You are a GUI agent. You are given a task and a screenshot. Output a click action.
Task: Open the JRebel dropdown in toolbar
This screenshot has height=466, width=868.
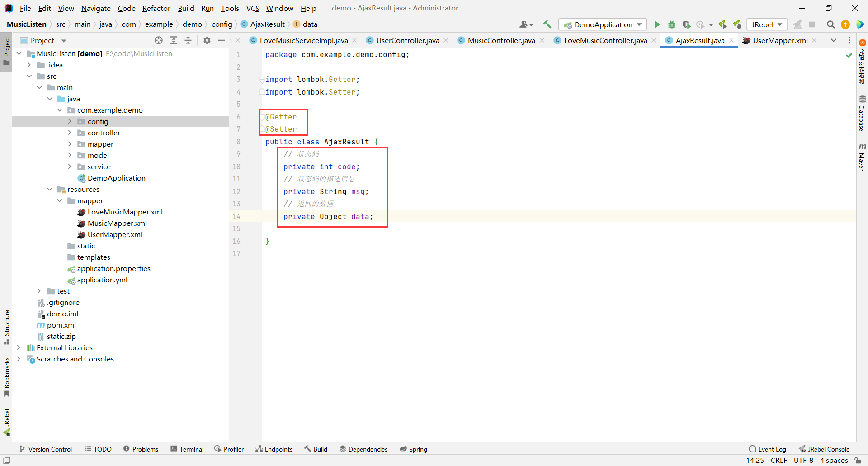coord(767,24)
